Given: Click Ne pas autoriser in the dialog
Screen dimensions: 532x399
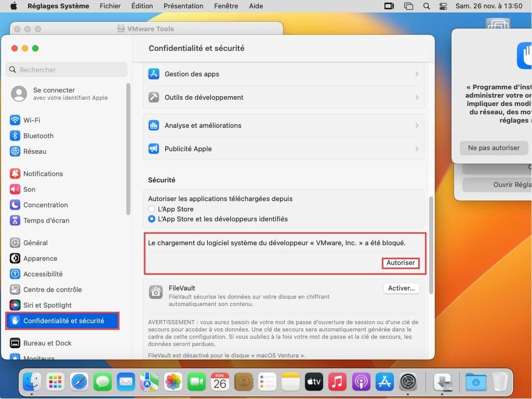Looking at the screenshot, I should pos(494,148).
